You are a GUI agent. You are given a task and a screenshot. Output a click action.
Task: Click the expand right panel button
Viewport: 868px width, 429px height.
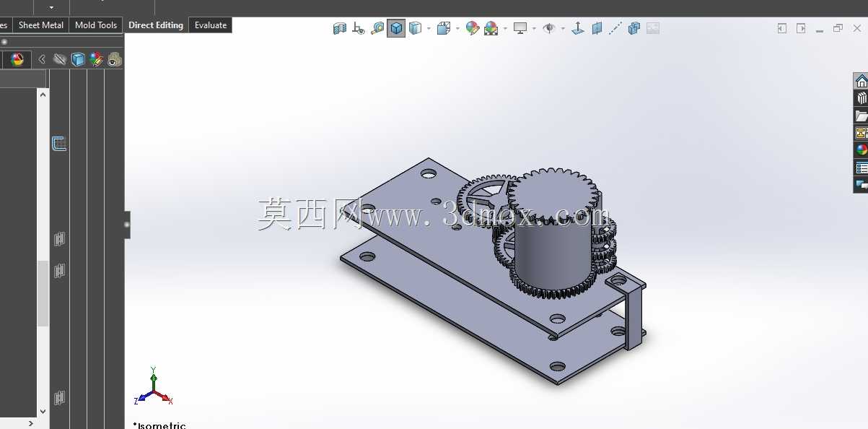point(801,28)
